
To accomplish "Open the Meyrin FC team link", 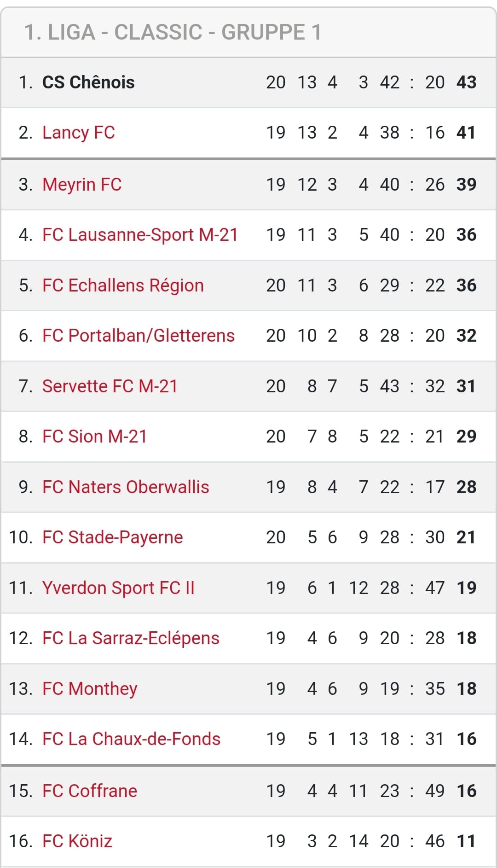I will [x=82, y=185].
